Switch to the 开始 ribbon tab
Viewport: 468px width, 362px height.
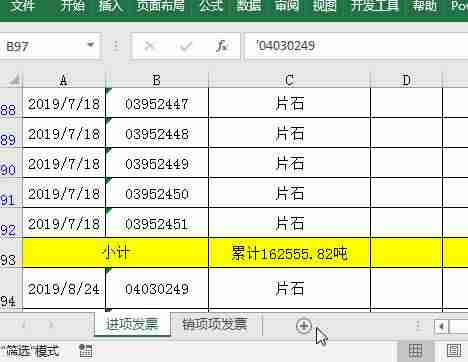(72, 6)
